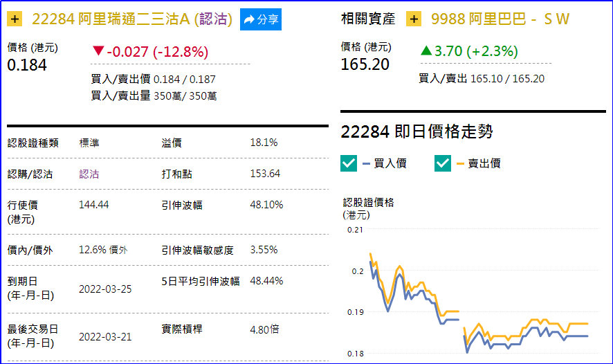Select the 22284 即日價格走勢 heading
Screen dimensions: 613x364
(417, 131)
